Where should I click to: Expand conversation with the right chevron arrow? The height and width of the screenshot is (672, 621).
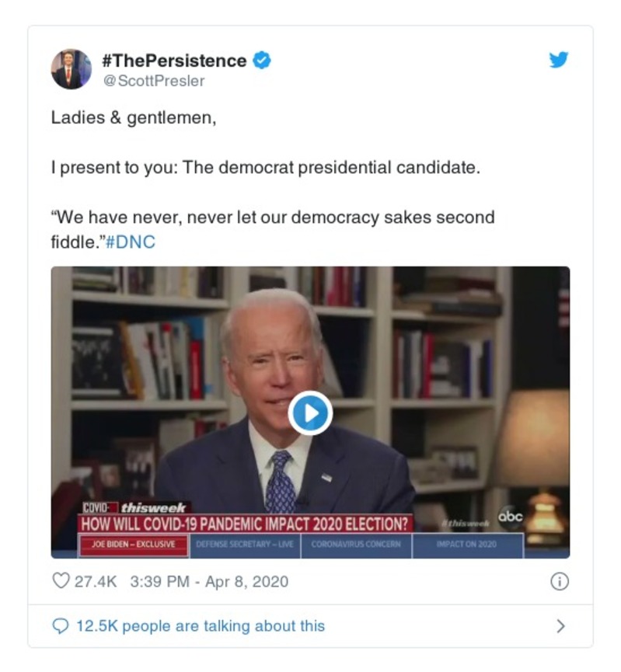point(560,626)
